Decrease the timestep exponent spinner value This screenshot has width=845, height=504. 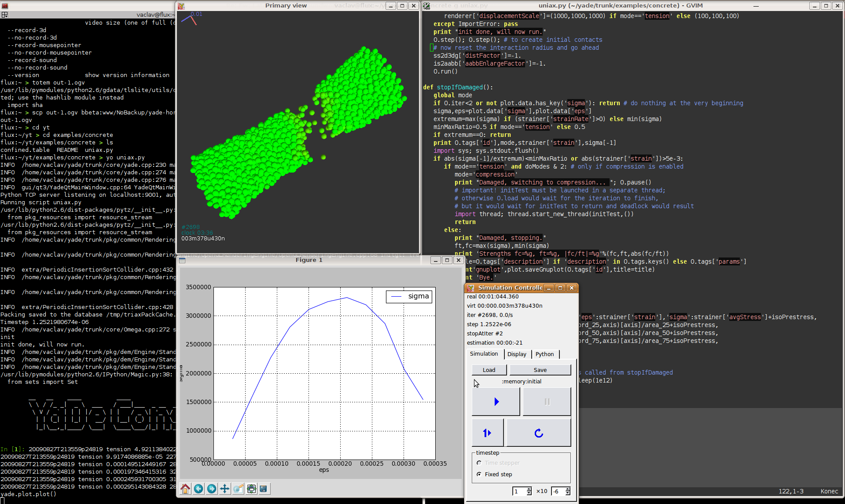[x=568, y=493]
